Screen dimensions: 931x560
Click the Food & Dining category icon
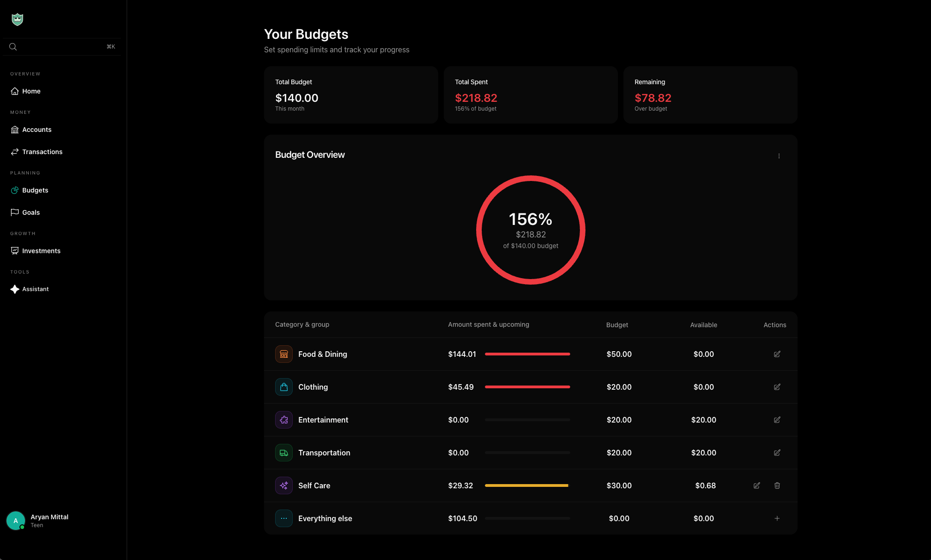[x=284, y=354]
